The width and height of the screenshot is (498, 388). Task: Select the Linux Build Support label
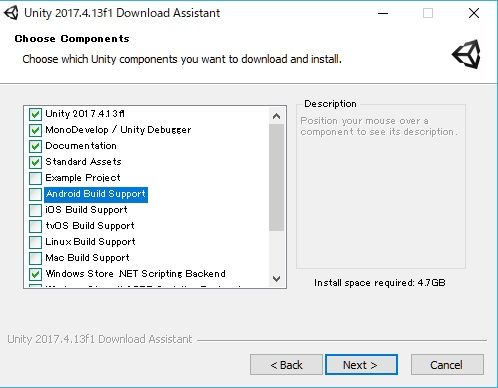(90, 242)
